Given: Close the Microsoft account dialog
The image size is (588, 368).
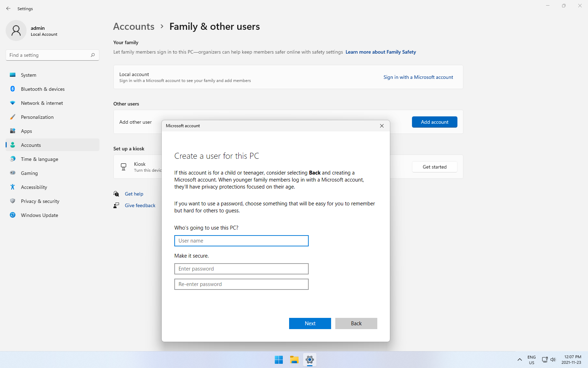Looking at the screenshot, I should point(382,126).
